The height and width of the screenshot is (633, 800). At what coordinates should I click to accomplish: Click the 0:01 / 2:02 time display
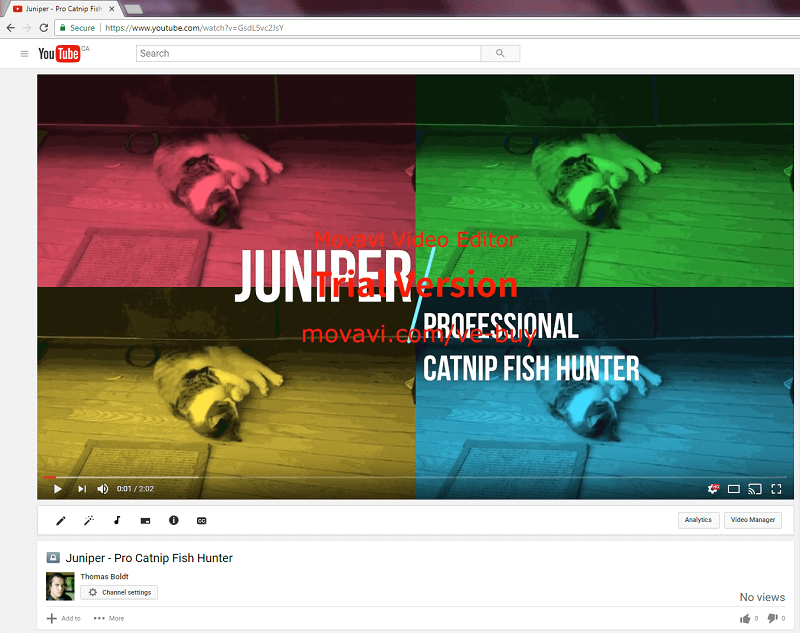(x=135, y=489)
